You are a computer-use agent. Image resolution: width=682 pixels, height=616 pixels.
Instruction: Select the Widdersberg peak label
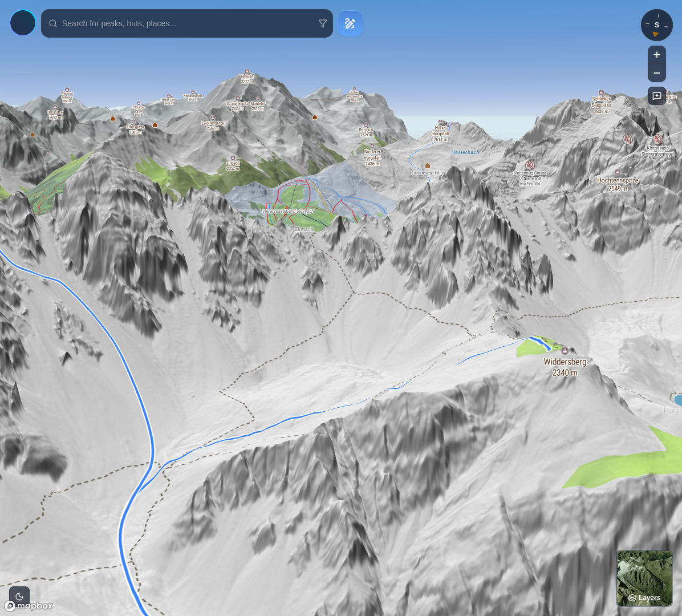[x=565, y=362]
